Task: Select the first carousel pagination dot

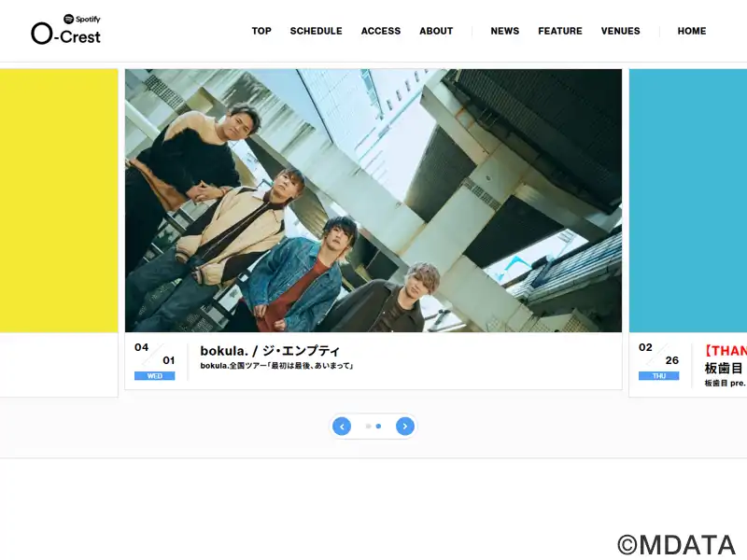Action: [368, 427]
